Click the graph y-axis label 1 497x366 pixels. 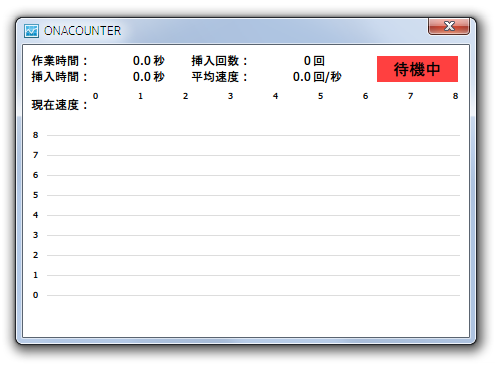(x=35, y=275)
